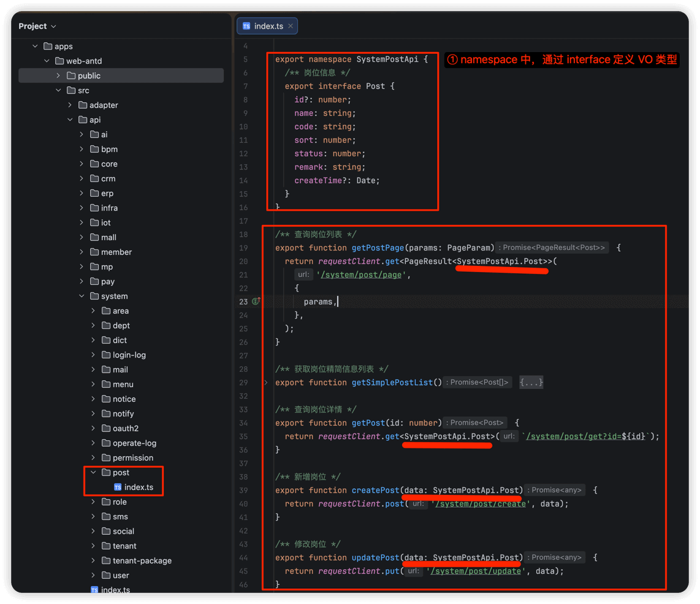
Task: Click the gutter implementation icon on line 23
Action: coord(256,301)
